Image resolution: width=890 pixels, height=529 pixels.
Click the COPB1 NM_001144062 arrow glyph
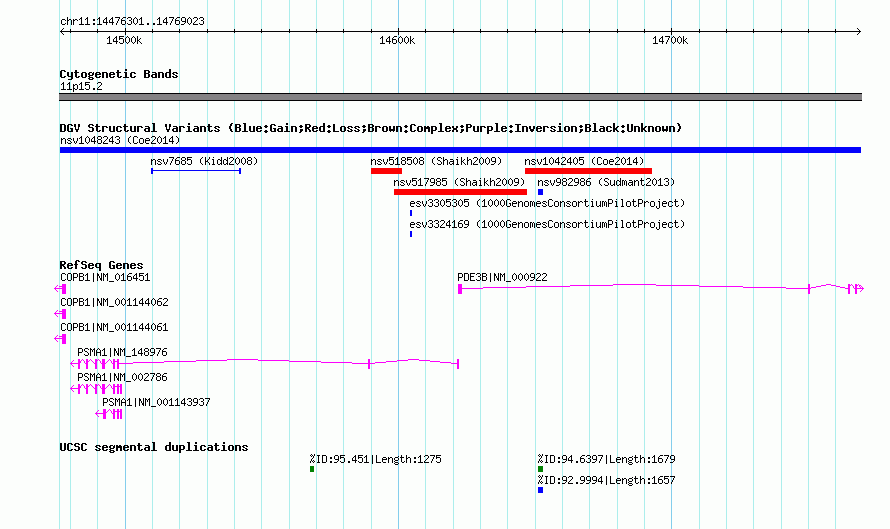coord(60,314)
